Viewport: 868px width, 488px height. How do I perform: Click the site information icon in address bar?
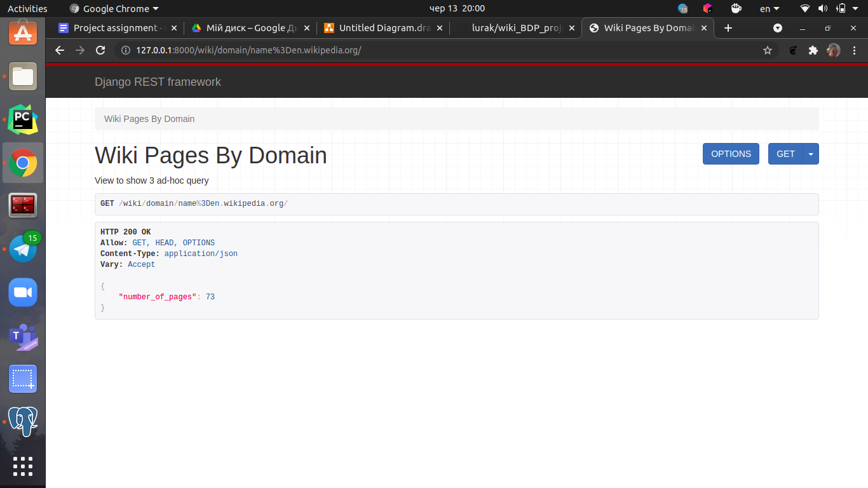[x=126, y=50]
